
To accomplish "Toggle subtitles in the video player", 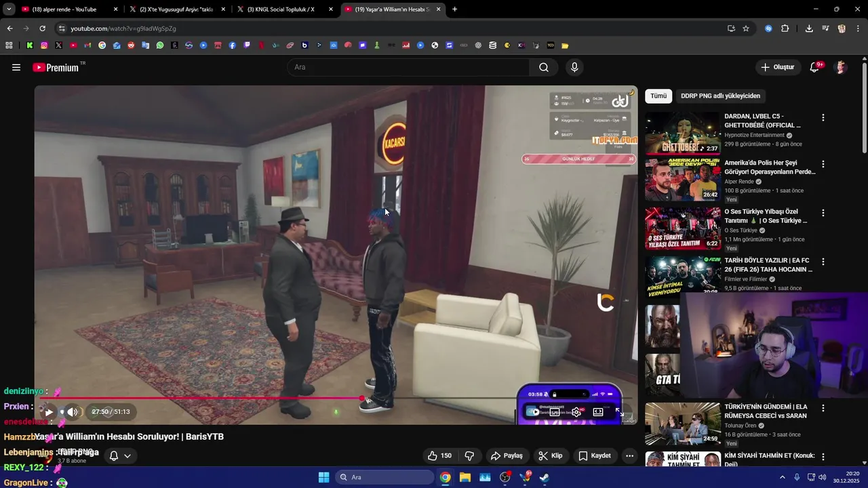I will click(x=555, y=412).
